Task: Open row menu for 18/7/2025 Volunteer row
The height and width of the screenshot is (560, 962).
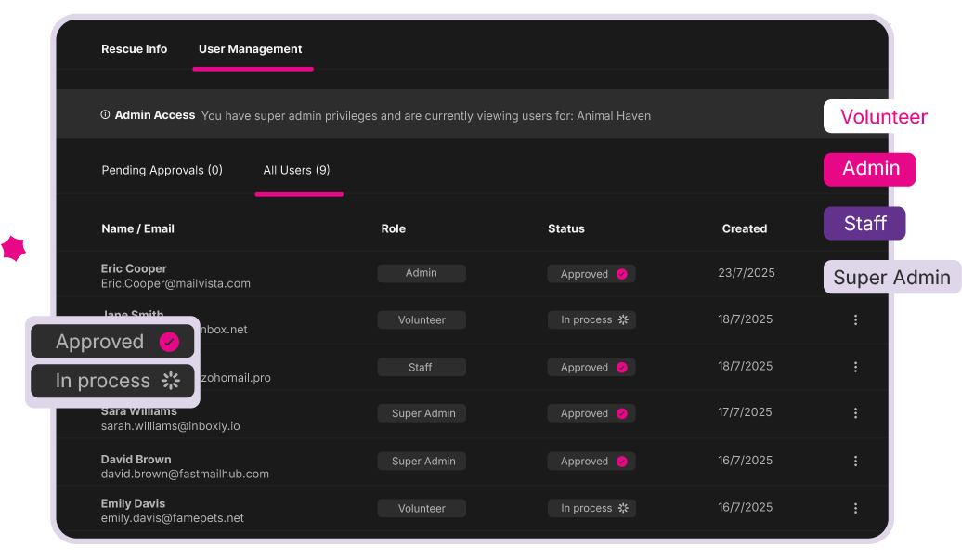Action: click(855, 319)
